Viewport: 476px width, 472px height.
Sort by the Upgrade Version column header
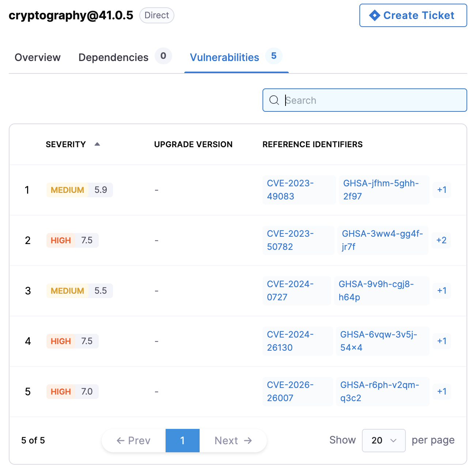tap(193, 144)
